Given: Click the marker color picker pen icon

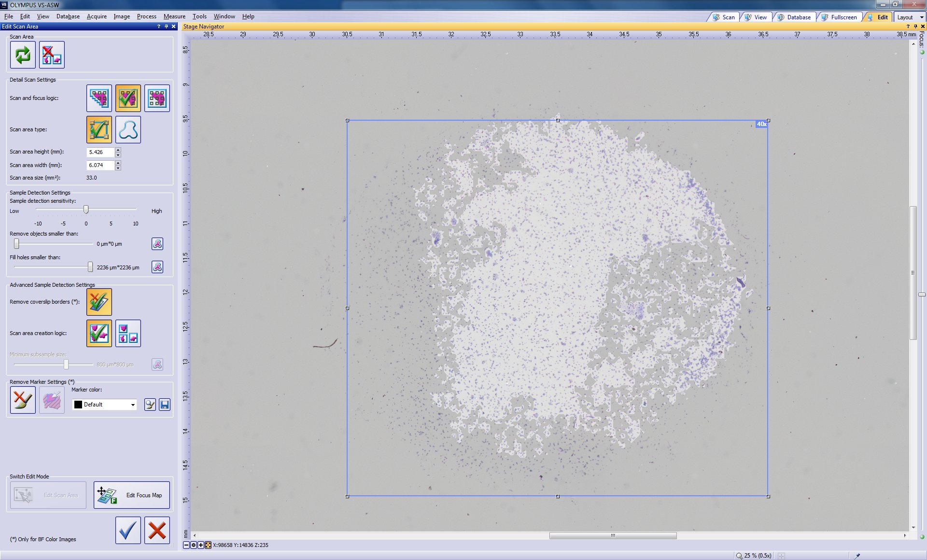Looking at the screenshot, I should [150, 405].
